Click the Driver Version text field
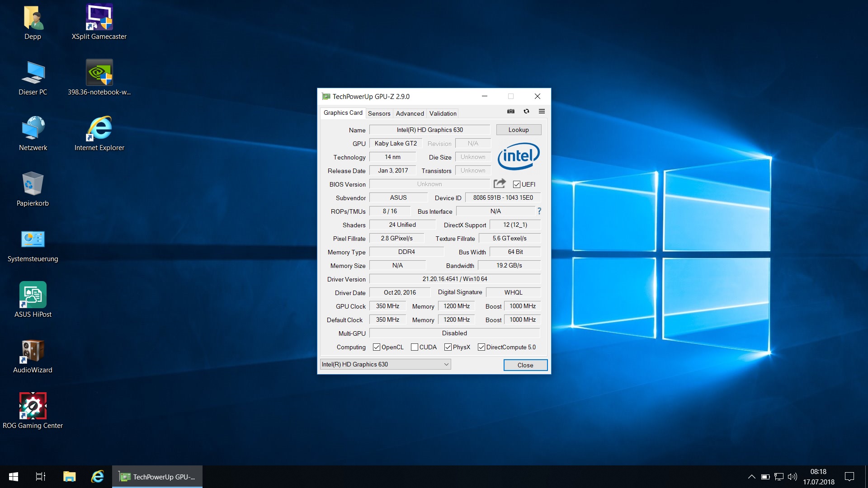Image resolution: width=868 pixels, height=488 pixels. point(455,279)
